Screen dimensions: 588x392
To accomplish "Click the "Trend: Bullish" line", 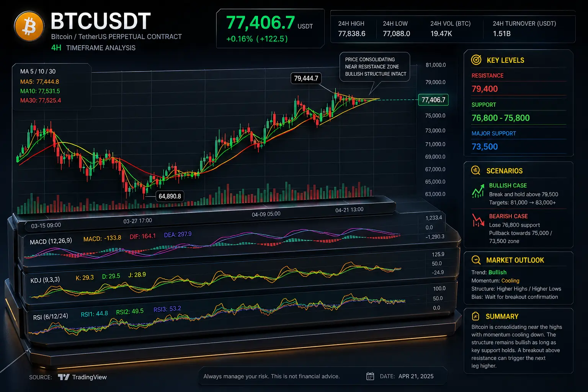I will (489, 272).
